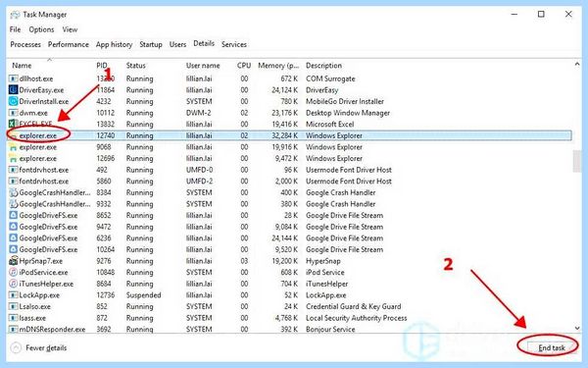Viewport: 588px width, 368px height.
Task: Click the lsass.exe process icon
Action: 14,318
